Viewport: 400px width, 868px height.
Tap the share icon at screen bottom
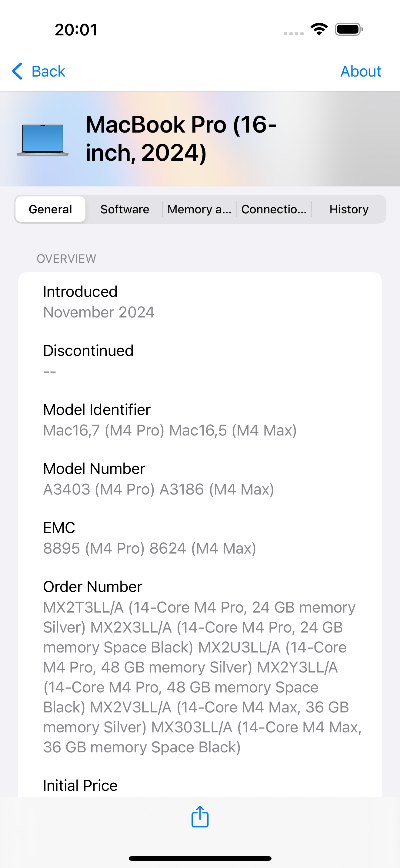pyautogui.click(x=200, y=817)
